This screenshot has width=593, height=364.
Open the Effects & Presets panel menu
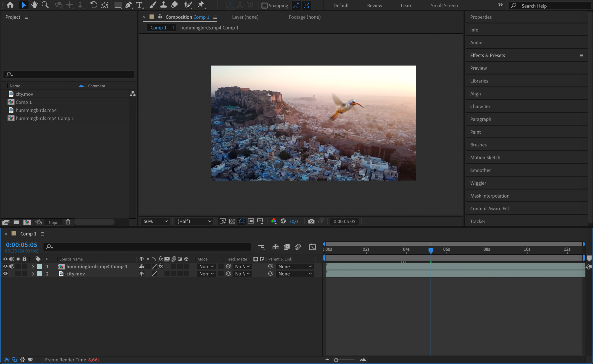tap(581, 56)
